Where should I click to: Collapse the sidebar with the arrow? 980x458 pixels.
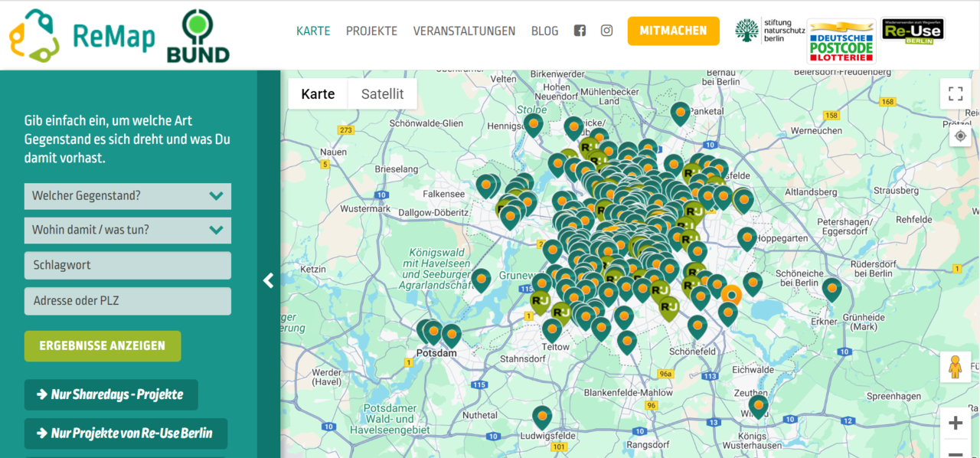[269, 280]
